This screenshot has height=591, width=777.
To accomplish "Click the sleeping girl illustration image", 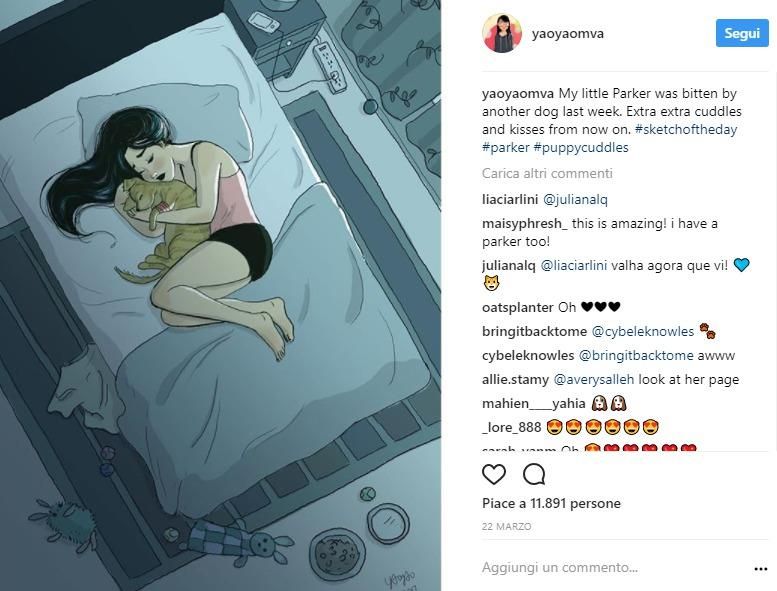I will 221,295.
